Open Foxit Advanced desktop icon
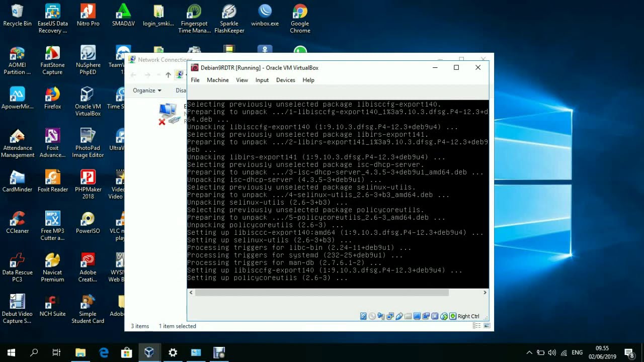 click(x=52, y=143)
